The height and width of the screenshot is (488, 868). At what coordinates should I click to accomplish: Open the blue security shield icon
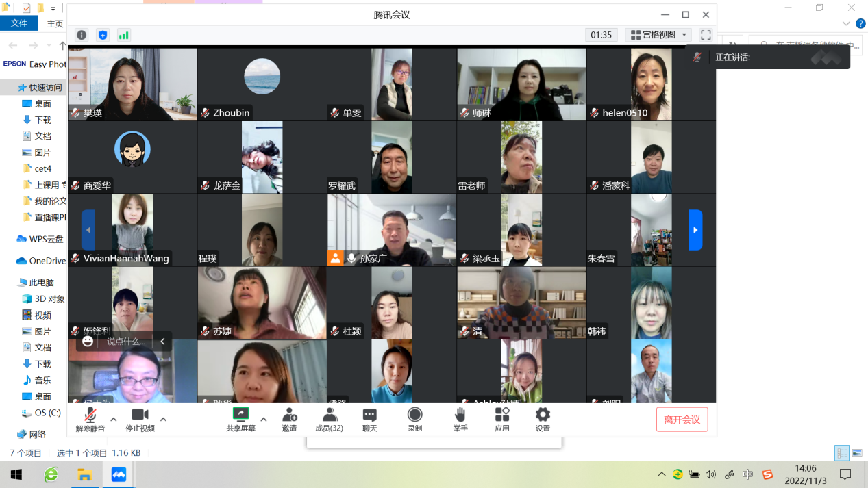pyautogui.click(x=103, y=35)
